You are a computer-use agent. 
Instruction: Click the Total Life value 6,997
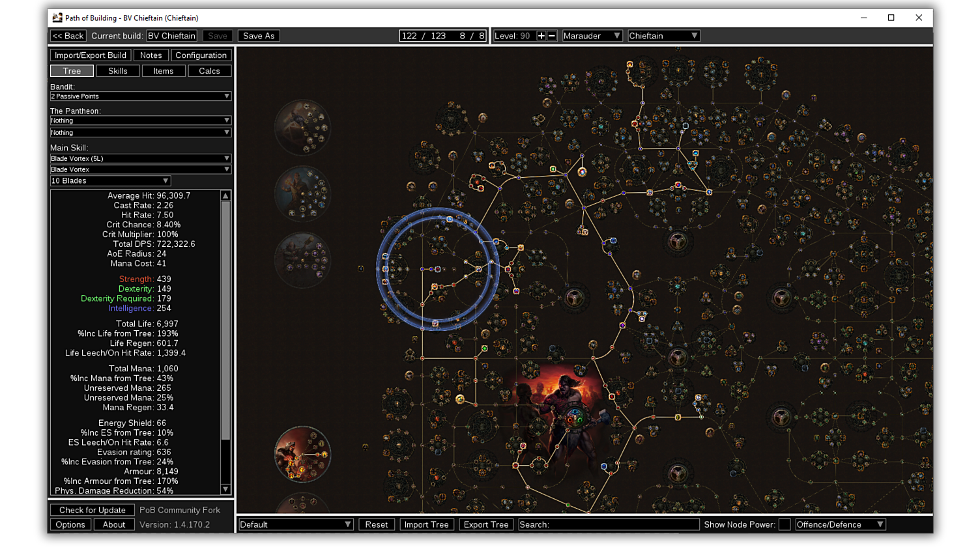pos(167,324)
